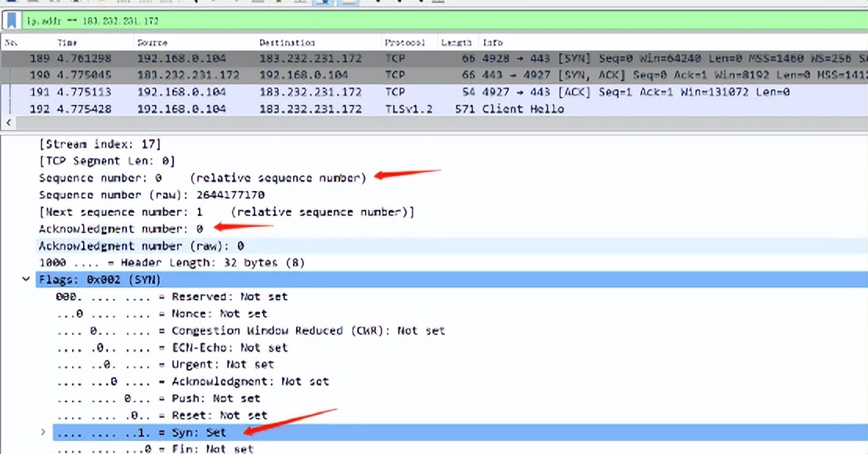Screen dimensions: 868x454
Task: Select the Syn: Set flag row
Action: click(460, 432)
